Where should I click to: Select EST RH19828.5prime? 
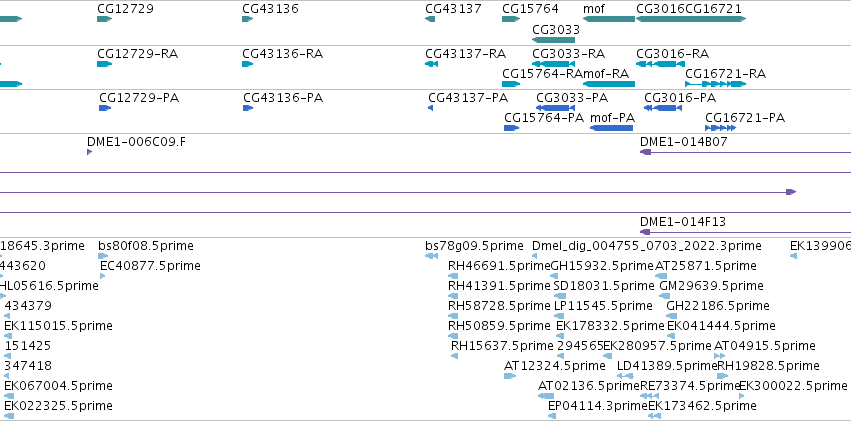coord(769,366)
